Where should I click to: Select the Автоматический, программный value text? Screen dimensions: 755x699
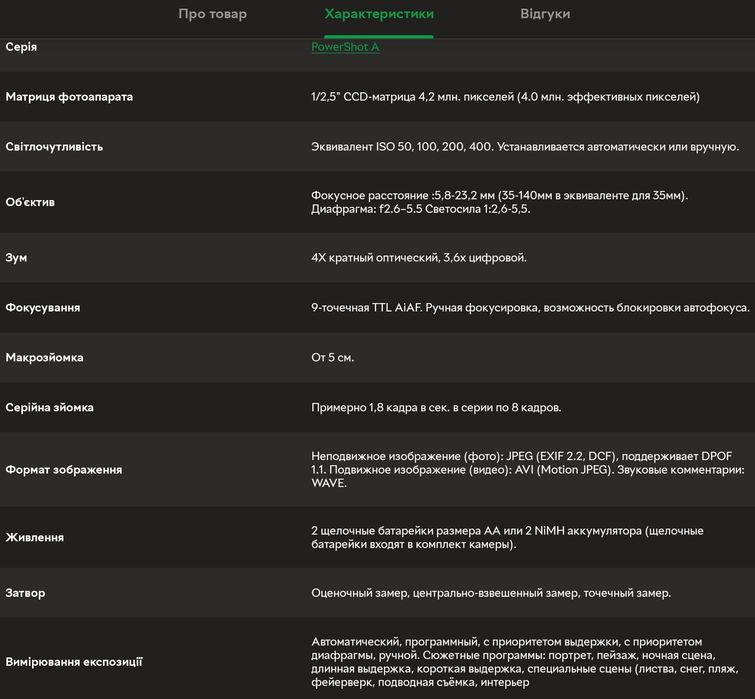pyautogui.click(x=524, y=662)
